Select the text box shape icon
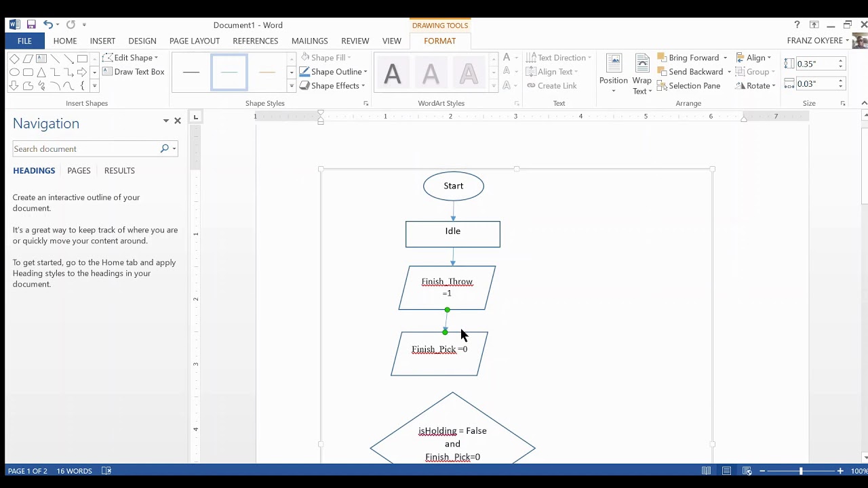Image resolution: width=868 pixels, height=488 pixels. (41, 59)
